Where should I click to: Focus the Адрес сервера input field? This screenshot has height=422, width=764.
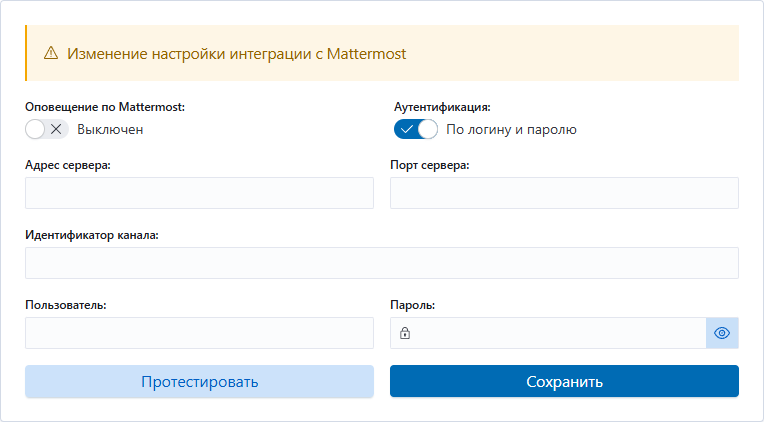[x=199, y=193]
